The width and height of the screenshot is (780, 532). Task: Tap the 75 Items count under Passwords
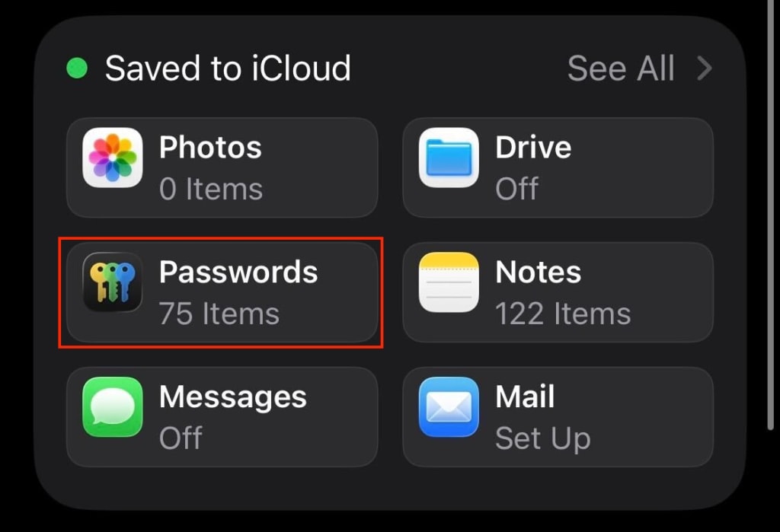point(219,314)
